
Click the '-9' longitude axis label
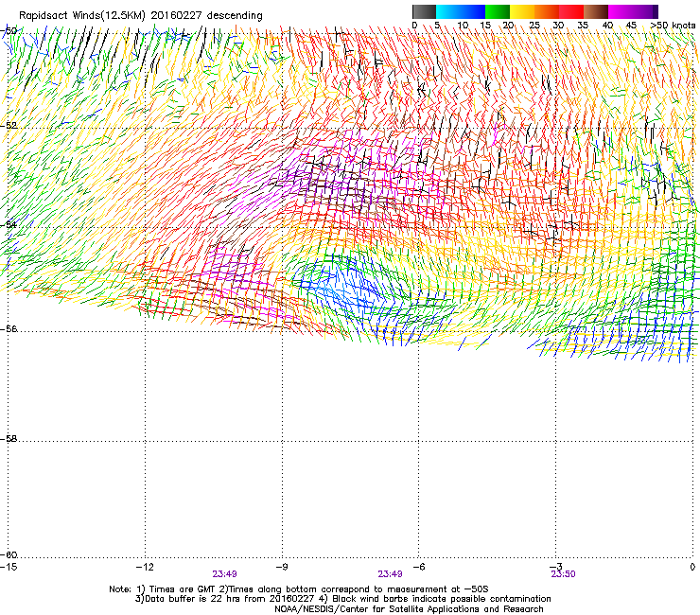point(281,567)
